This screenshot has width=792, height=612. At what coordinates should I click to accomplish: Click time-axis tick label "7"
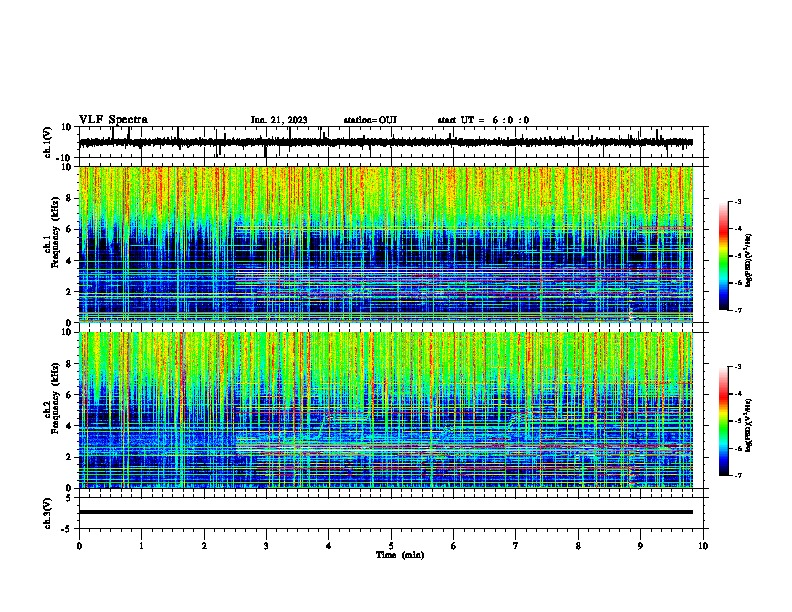516,546
